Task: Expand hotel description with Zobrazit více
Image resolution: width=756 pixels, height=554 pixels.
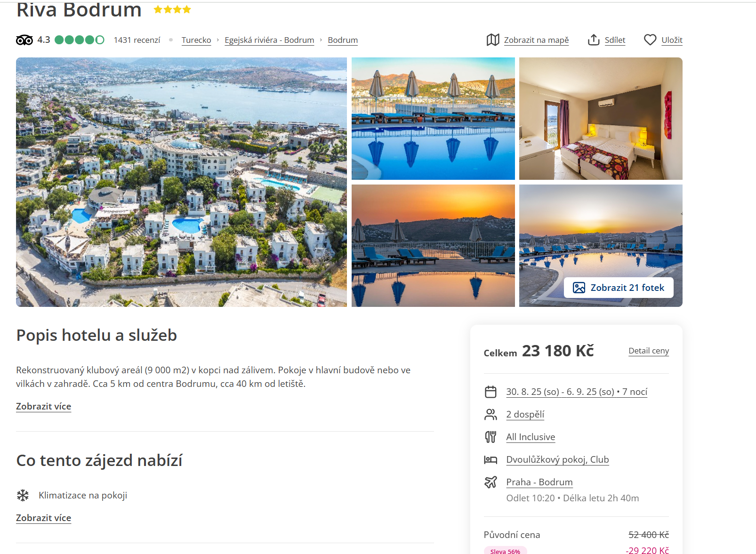Action: (x=43, y=406)
